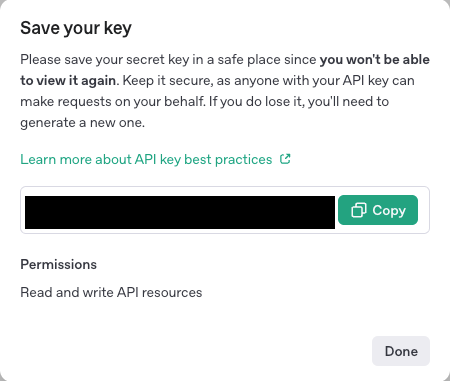This screenshot has width=450, height=381.
Task: Click the "Read and write API resources" text
Action: click(111, 292)
